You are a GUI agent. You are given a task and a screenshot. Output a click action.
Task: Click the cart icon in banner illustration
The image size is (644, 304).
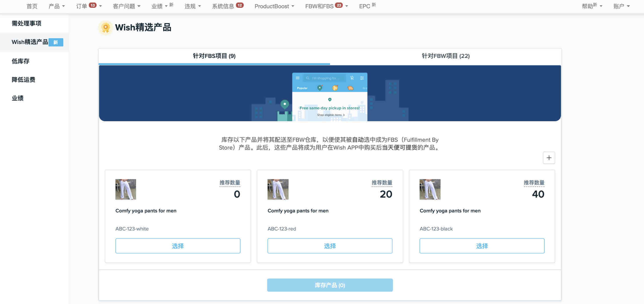(352, 78)
